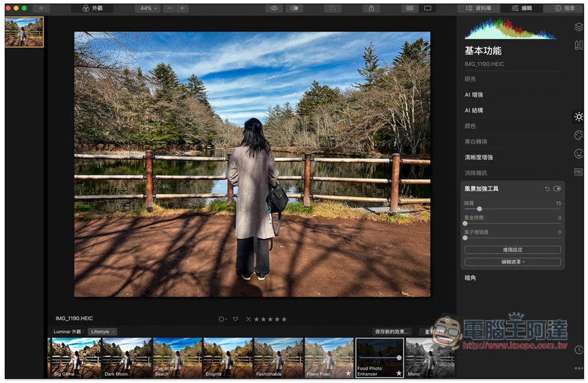Click the 葉子增強器 foliage enhancer slider handle
The height and width of the screenshot is (383, 588).
tap(465, 238)
